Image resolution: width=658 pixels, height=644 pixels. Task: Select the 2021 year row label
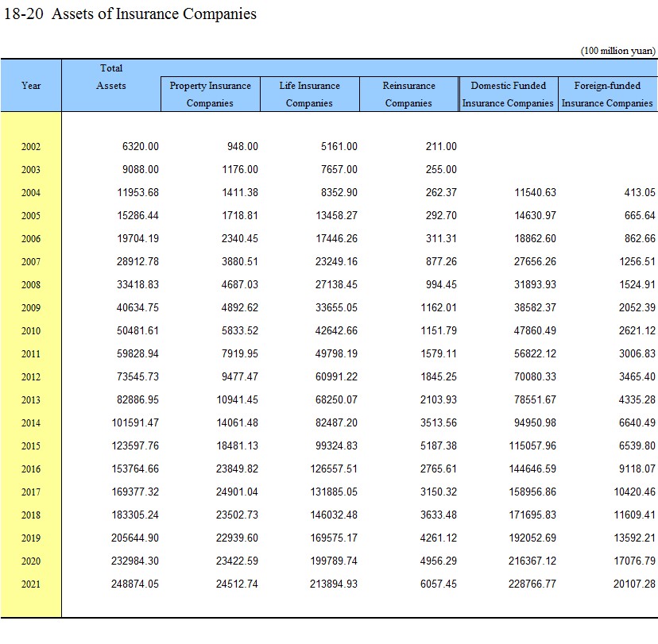(31, 584)
